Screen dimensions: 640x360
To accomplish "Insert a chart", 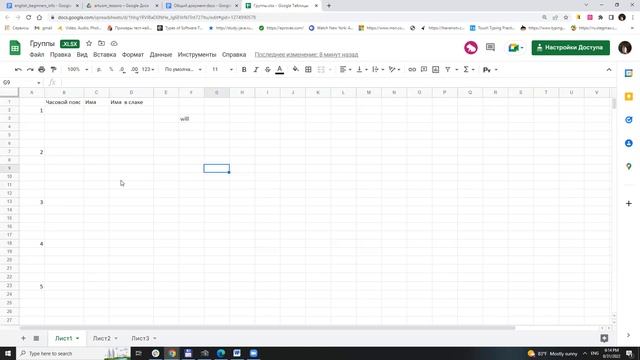I will pyautogui.click(x=436, y=70).
